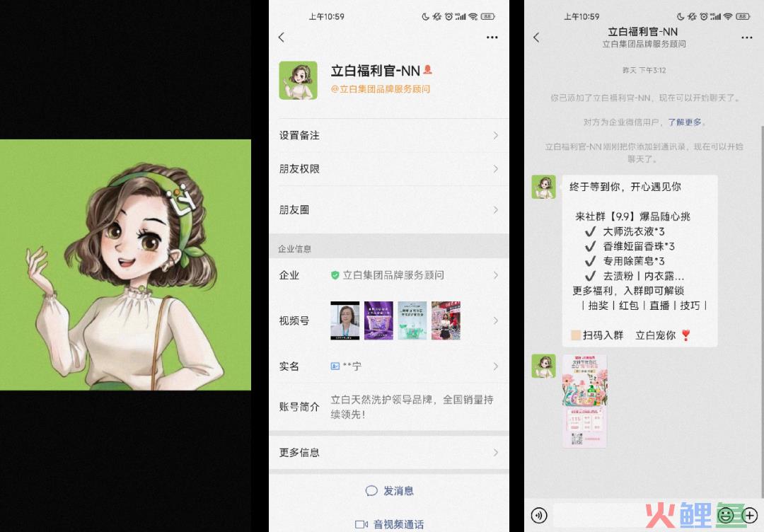Tap the moon icon in the profile screen status bar
764x532 pixels.
click(x=425, y=16)
